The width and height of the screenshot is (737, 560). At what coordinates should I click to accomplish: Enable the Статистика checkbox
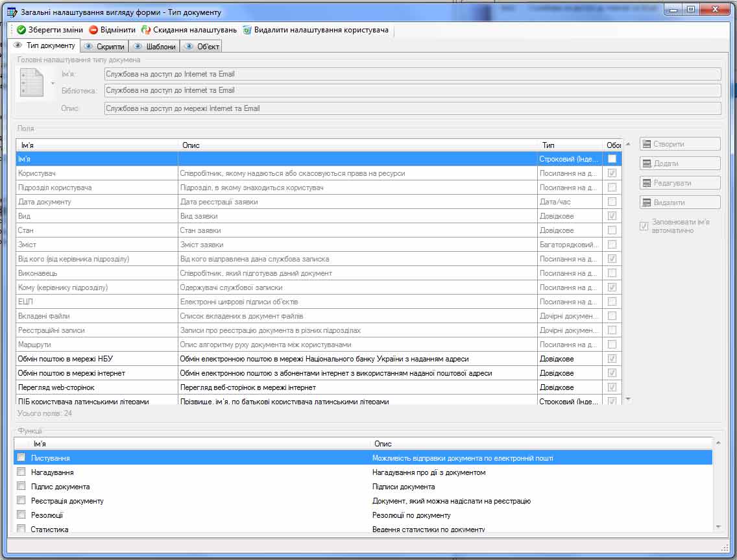coord(21,528)
